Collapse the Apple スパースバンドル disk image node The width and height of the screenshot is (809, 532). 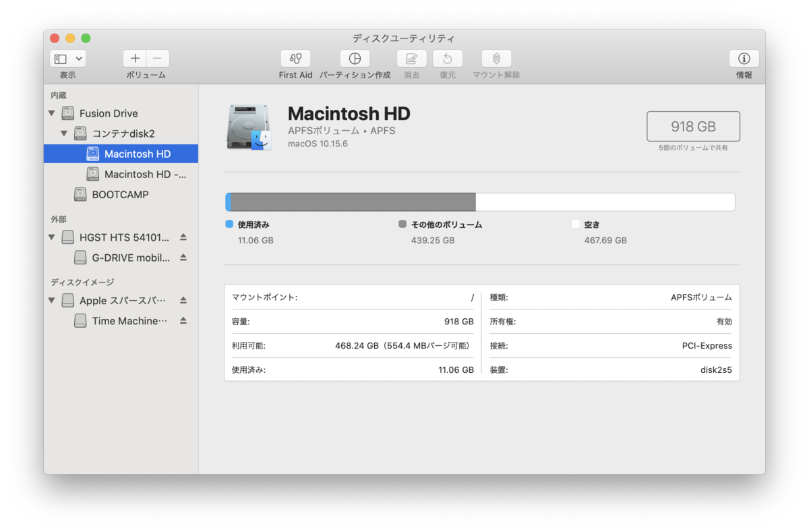coord(52,301)
